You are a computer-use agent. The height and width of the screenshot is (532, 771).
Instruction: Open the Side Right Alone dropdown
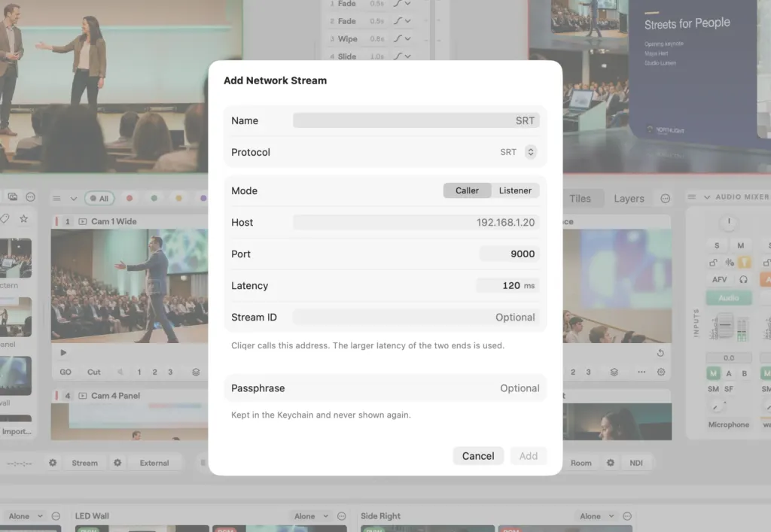point(597,515)
